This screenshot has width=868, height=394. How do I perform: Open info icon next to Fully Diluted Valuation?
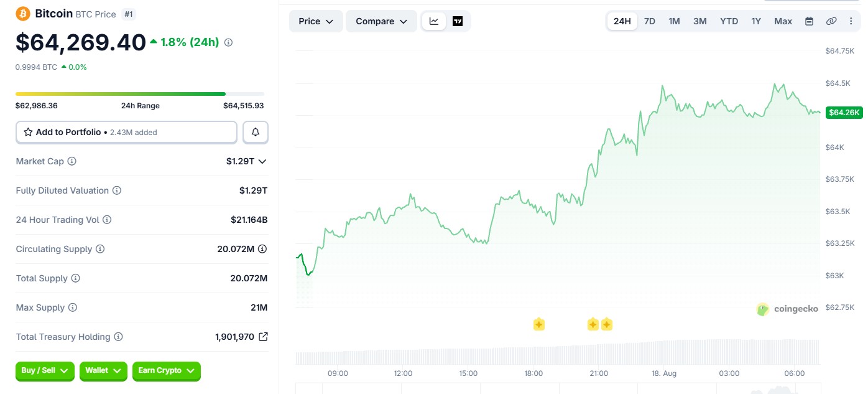(x=117, y=190)
